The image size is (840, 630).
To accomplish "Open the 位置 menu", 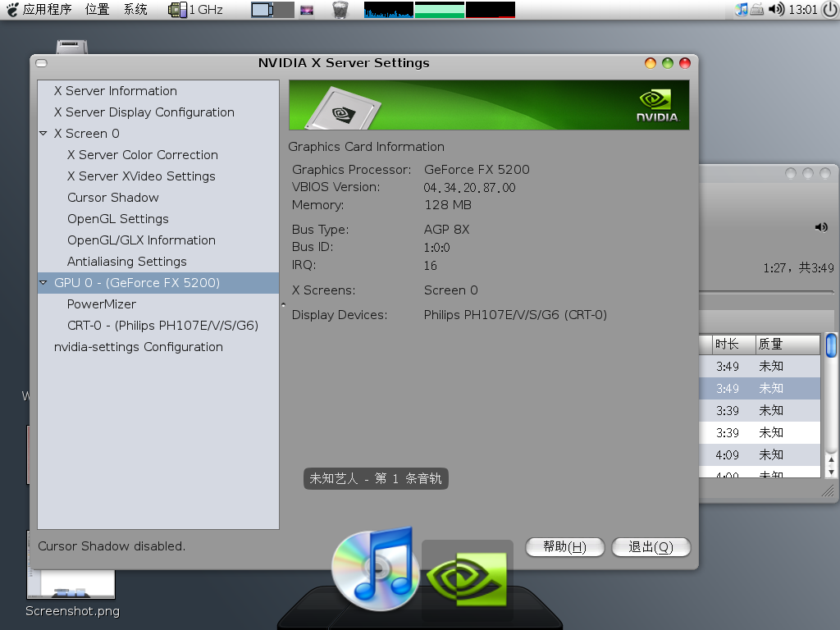I will coord(97,10).
